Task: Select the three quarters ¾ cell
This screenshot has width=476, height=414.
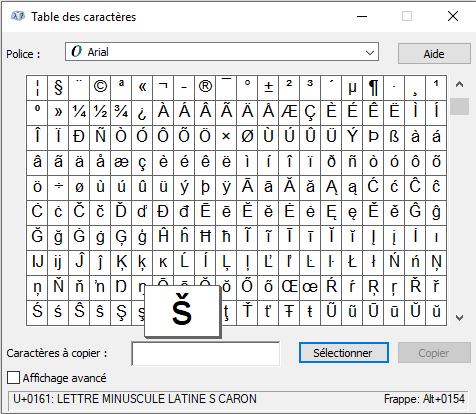Action: tap(121, 113)
